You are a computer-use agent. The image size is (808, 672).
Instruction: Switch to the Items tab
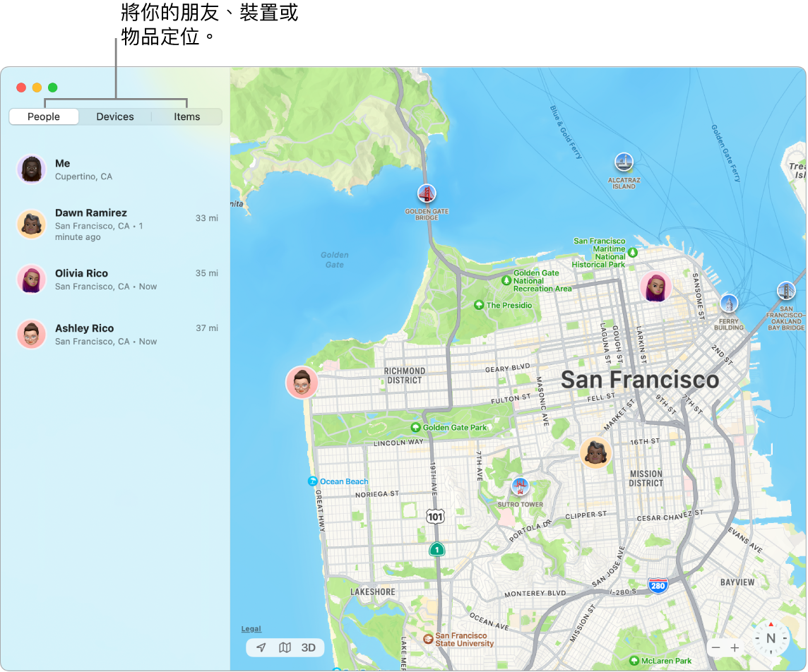(x=187, y=116)
